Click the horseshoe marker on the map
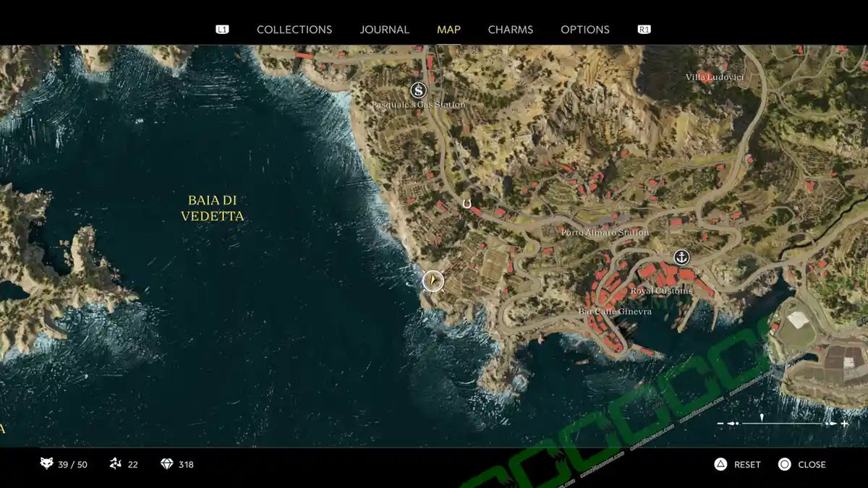The image size is (868, 488). [467, 205]
